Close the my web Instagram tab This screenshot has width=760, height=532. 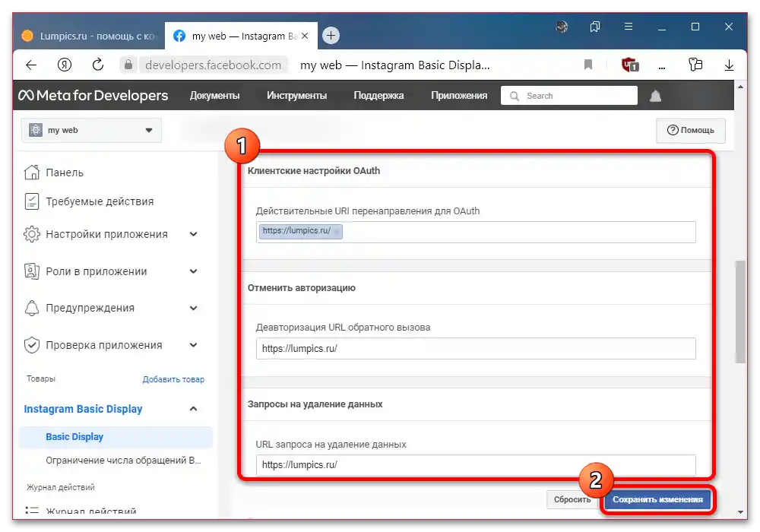coord(305,36)
